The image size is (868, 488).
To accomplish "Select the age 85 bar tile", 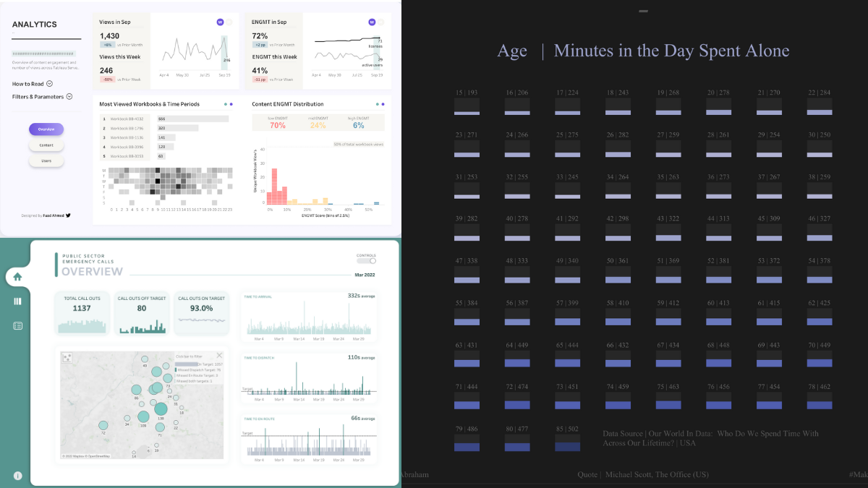I will point(567,446).
